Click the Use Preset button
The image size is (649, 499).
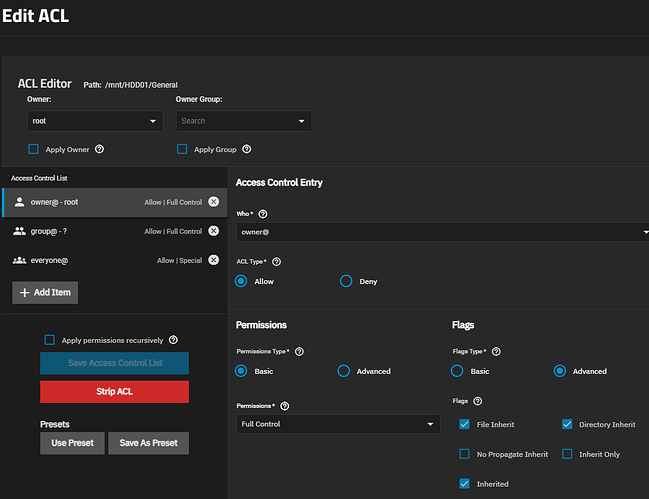(72, 443)
